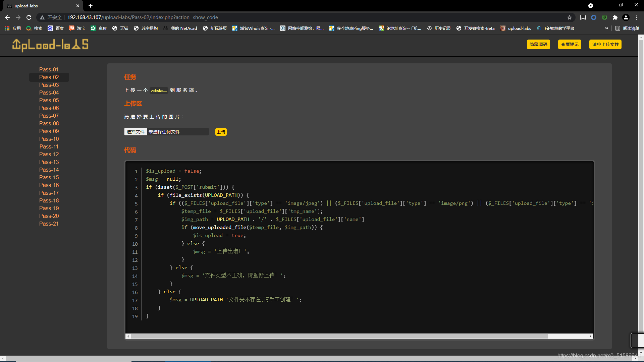Click the browser forward arrow
This screenshot has width=644, height=362.
(18, 17)
